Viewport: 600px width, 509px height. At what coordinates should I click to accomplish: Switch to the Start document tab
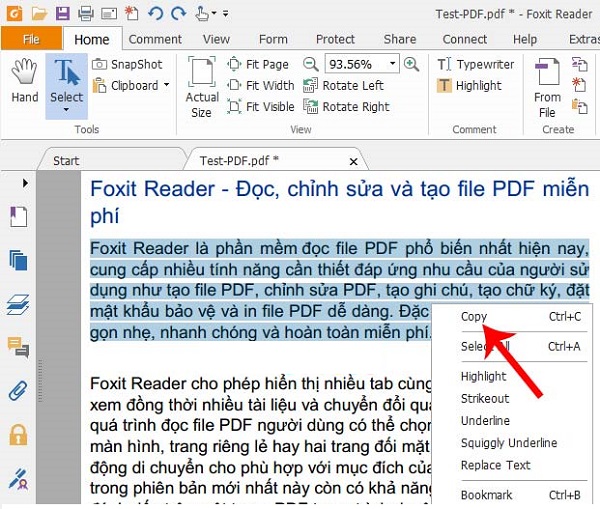pos(111,160)
